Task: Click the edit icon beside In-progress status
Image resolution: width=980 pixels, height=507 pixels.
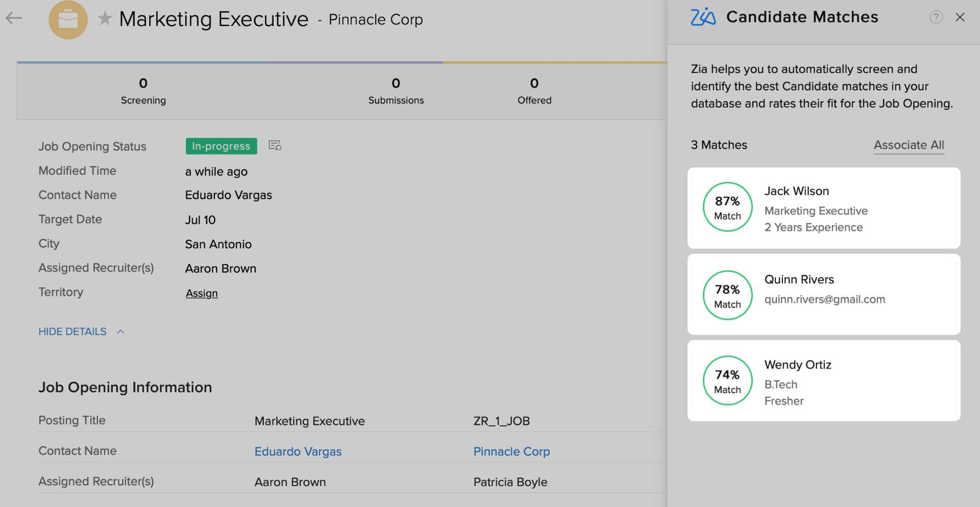Action: 274,146
